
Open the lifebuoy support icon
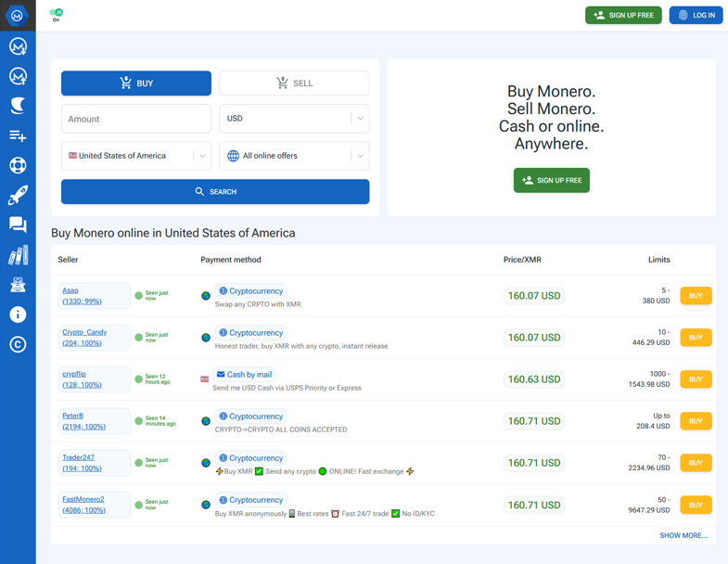[18, 165]
